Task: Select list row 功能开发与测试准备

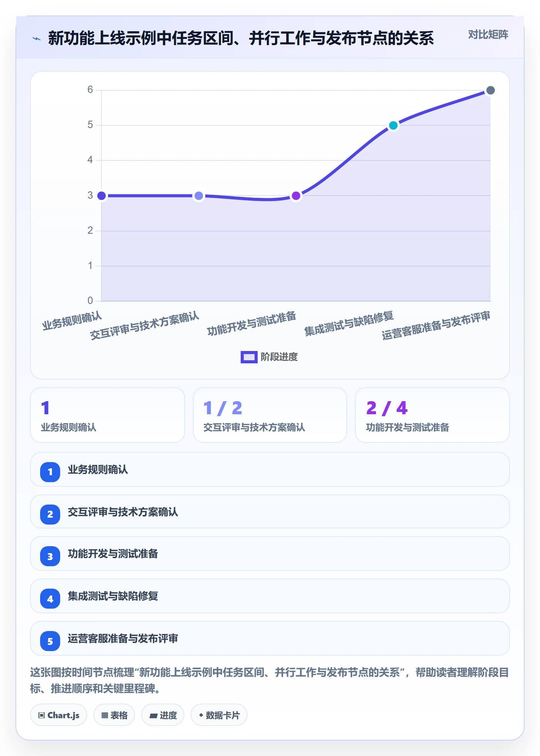Action: click(270, 553)
